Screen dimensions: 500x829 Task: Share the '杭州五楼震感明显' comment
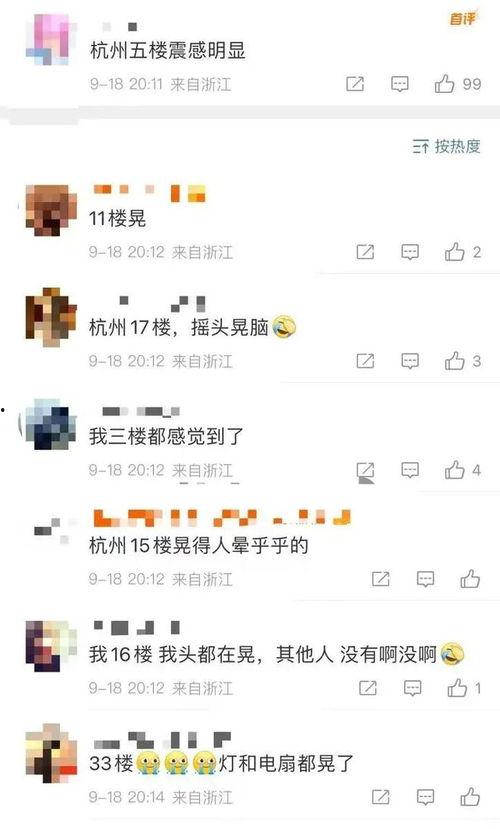[x=355, y=84]
